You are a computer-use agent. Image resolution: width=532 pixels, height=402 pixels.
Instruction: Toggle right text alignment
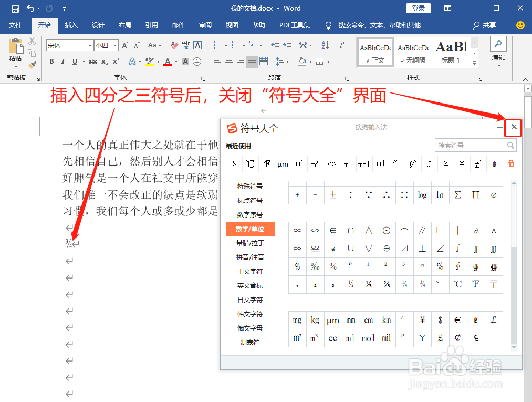click(x=241, y=61)
